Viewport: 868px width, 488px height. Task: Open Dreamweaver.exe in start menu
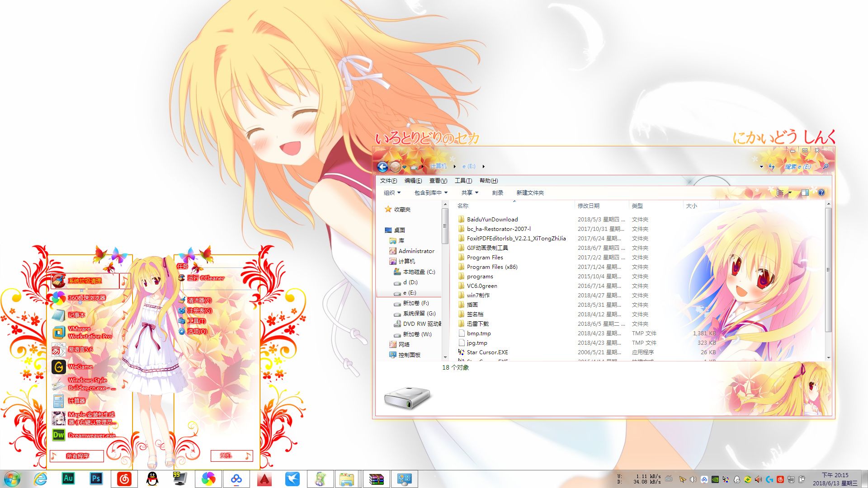84,435
